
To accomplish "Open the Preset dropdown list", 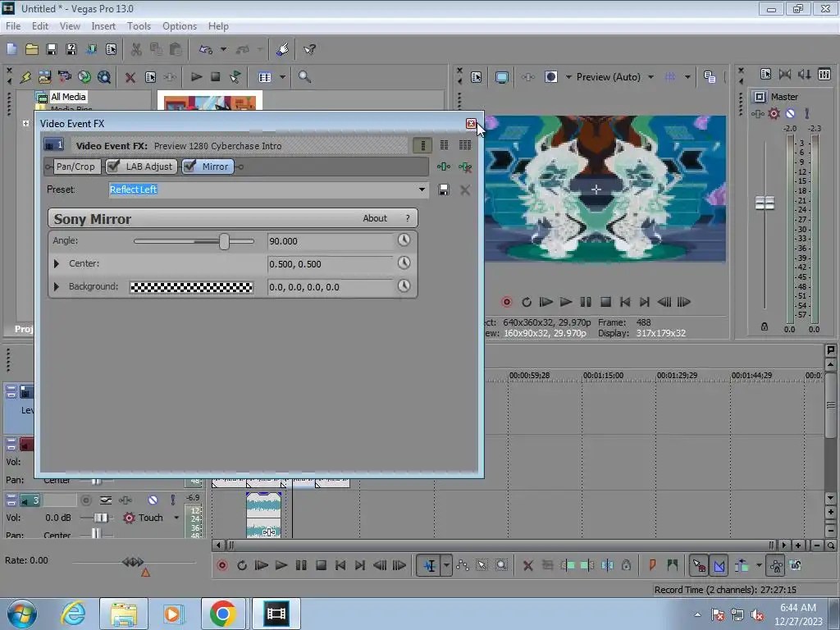I will click(x=422, y=189).
